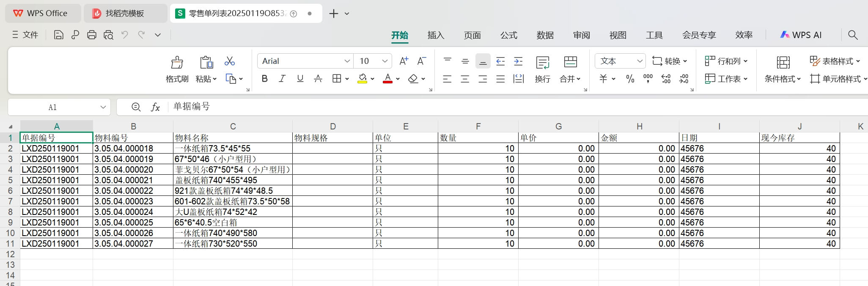868x286 pixels.
Task: Click the percent style icon
Action: pyautogui.click(x=630, y=79)
